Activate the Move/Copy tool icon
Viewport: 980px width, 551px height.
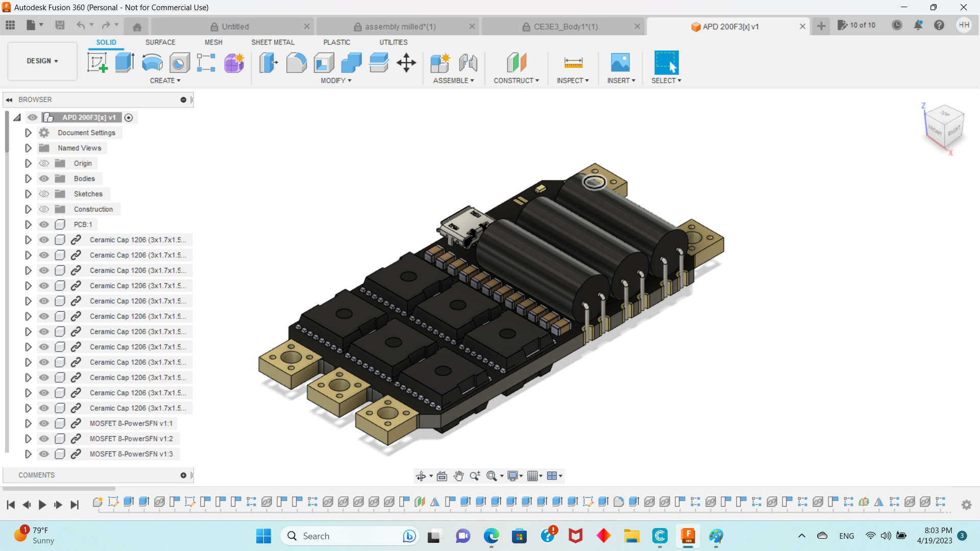[x=406, y=63]
